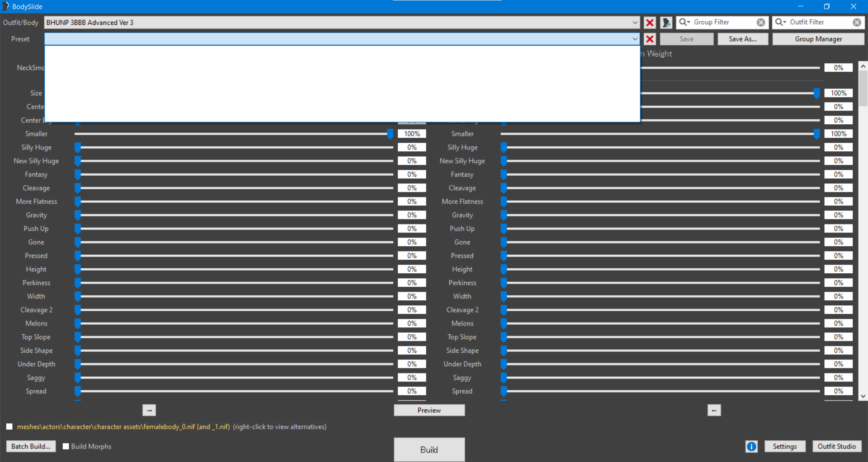Clear the Outfit Filter field

[x=857, y=22]
